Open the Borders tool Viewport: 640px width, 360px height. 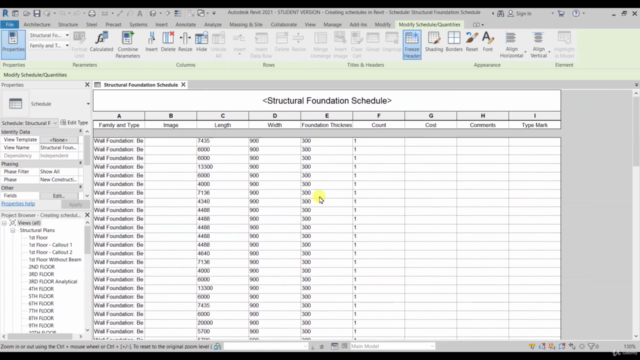tap(454, 42)
